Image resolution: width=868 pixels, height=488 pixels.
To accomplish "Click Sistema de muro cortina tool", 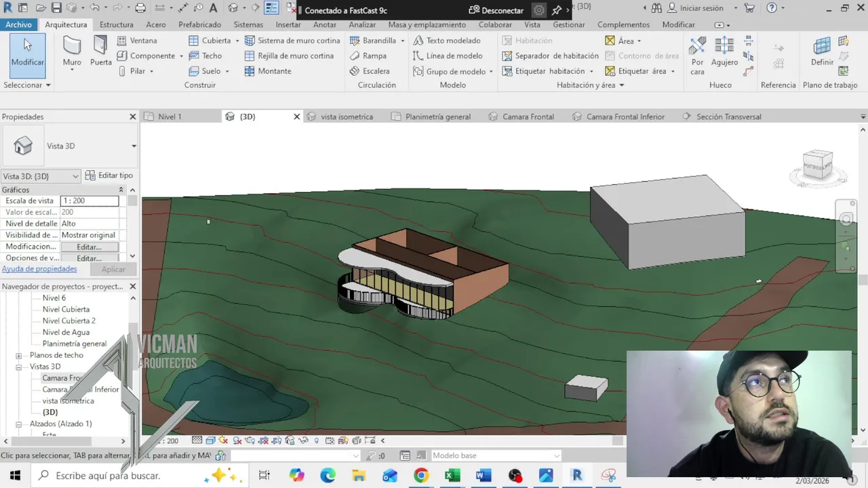I will [x=292, y=41].
